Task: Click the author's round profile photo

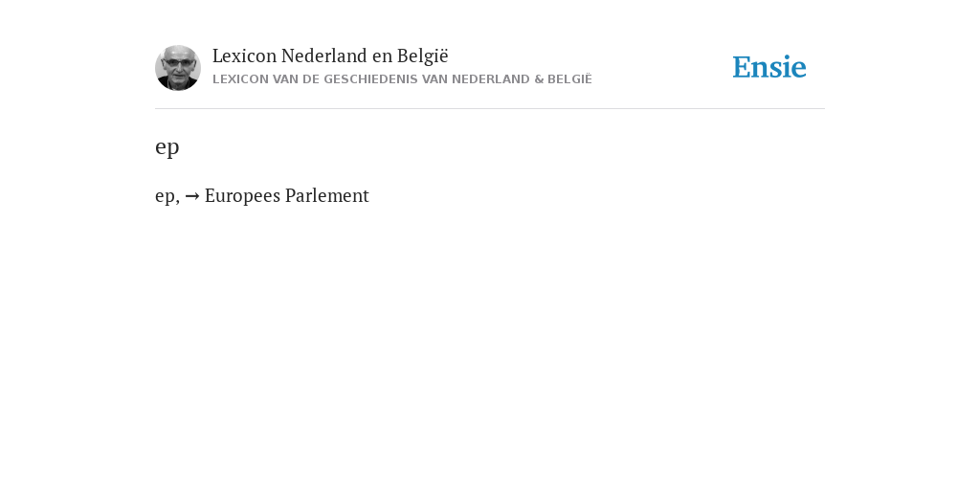Action: pos(177,68)
